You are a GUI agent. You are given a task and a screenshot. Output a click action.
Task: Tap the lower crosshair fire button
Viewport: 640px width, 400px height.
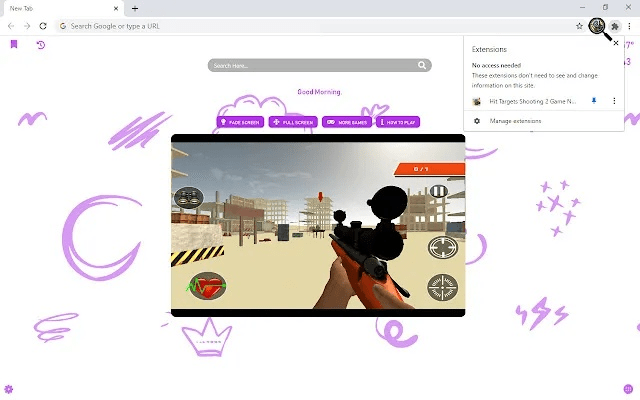[443, 287]
